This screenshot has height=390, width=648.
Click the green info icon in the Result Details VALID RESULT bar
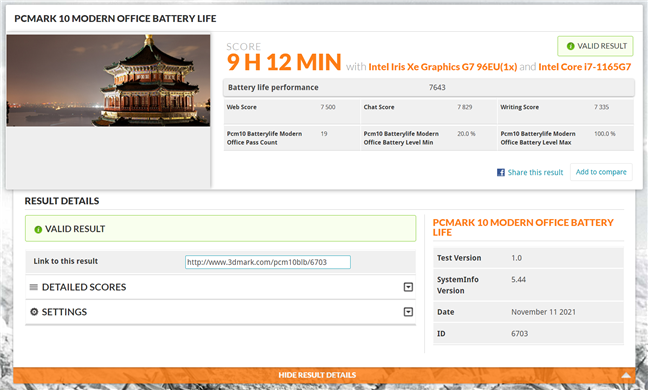[38, 229]
